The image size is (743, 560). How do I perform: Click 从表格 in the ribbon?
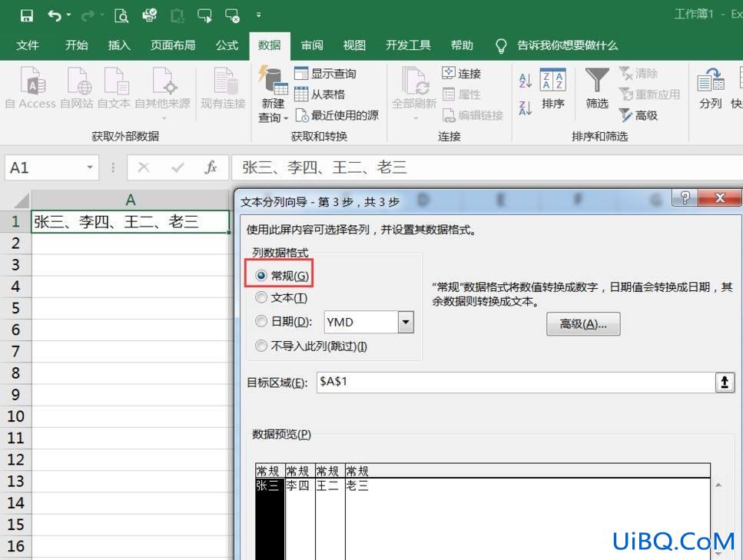(x=320, y=94)
